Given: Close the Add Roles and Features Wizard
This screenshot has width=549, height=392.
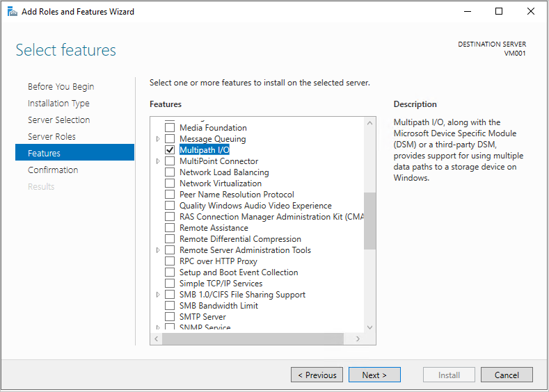Looking at the screenshot, I should pos(531,11).
